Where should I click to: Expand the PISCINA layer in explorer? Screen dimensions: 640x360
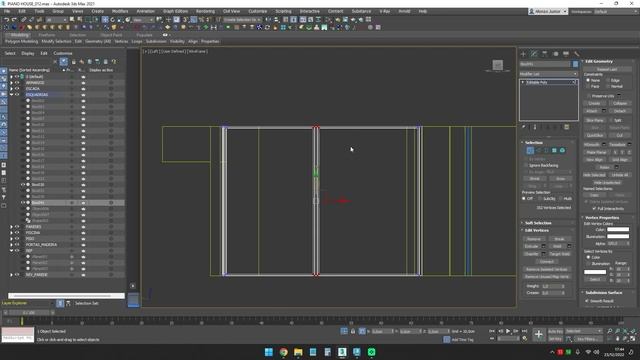point(11,233)
